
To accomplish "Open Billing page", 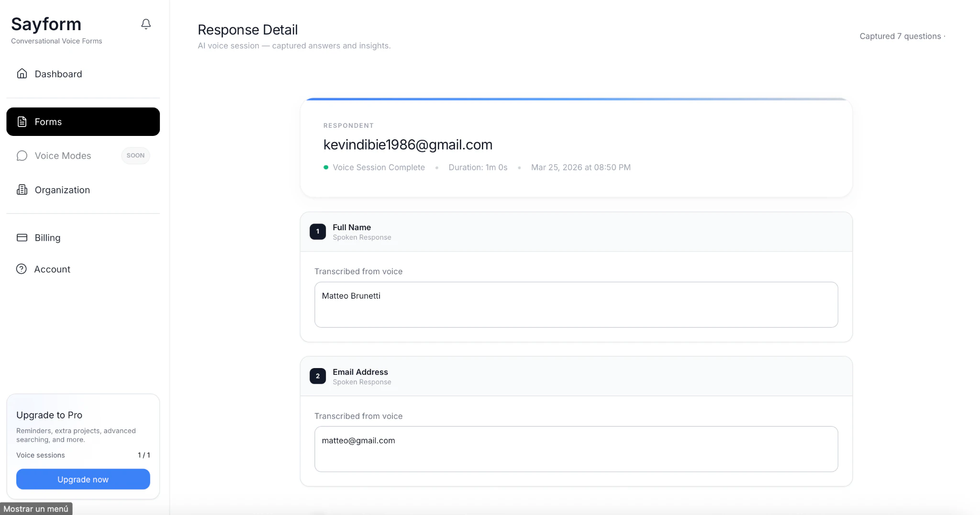I will click(x=83, y=238).
